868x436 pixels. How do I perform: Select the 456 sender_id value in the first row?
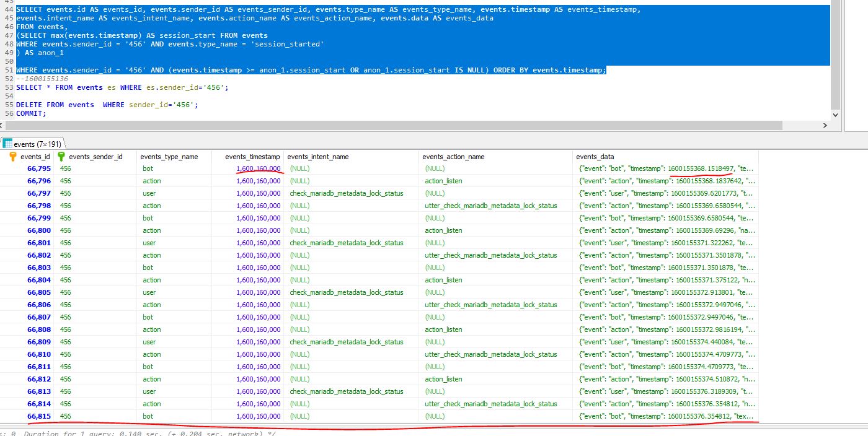65,168
